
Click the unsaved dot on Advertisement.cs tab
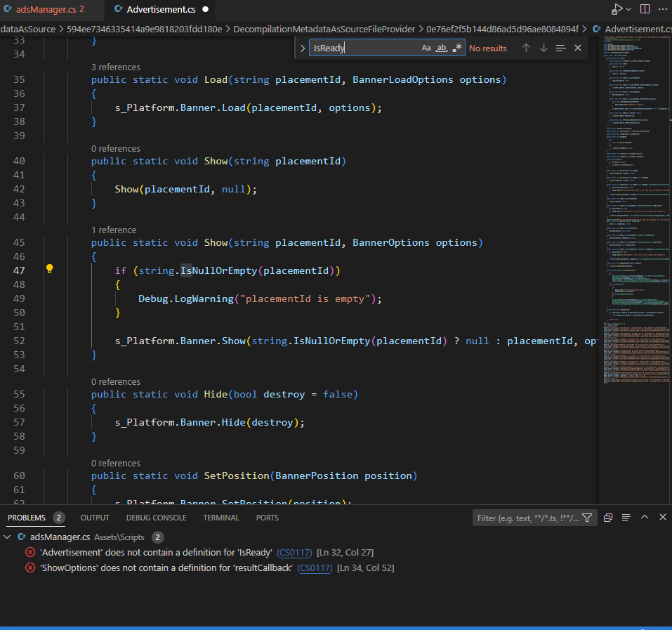[x=205, y=9]
